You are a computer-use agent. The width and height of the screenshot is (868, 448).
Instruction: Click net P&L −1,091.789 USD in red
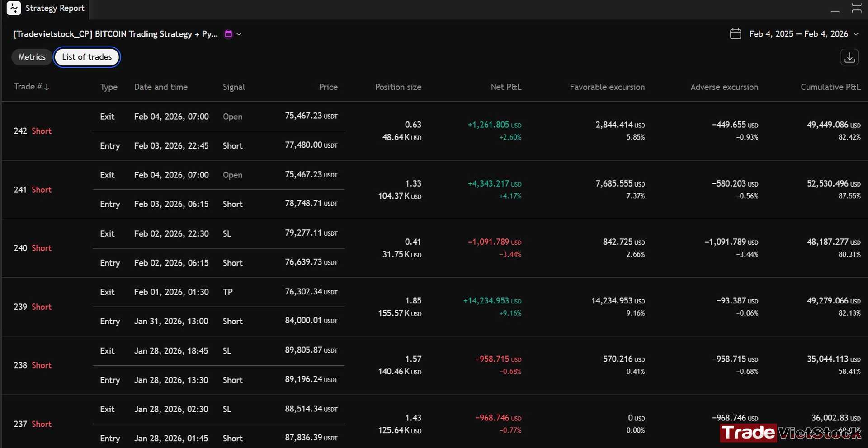pos(494,242)
